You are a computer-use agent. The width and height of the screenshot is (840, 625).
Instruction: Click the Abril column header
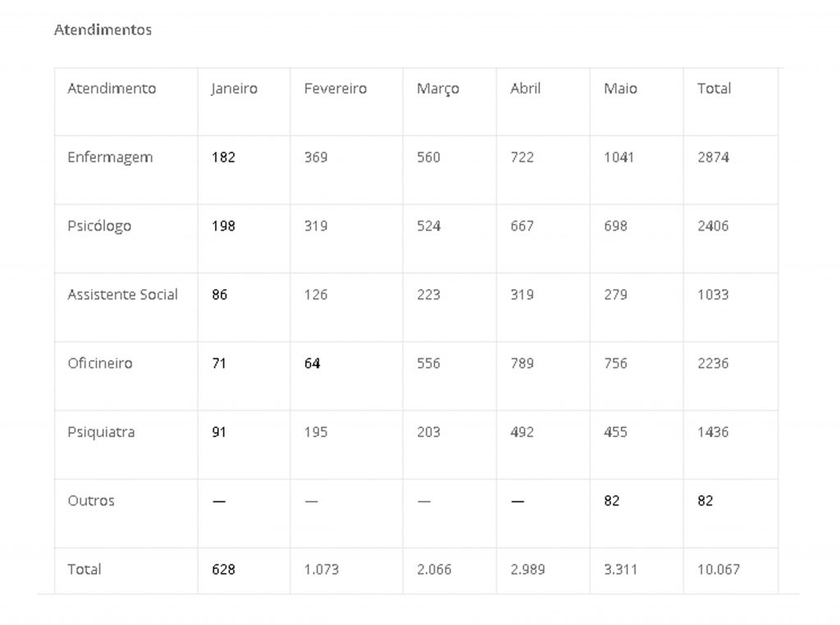click(x=525, y=89)
